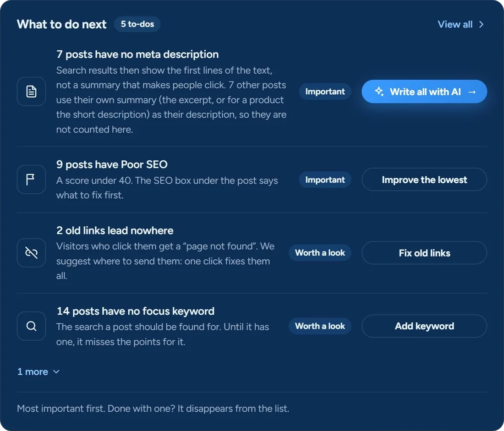Viewport: 504px width, 431px height.
Task: Click the magnifier icon beside focus keyword item
Action: coord(31,326)
